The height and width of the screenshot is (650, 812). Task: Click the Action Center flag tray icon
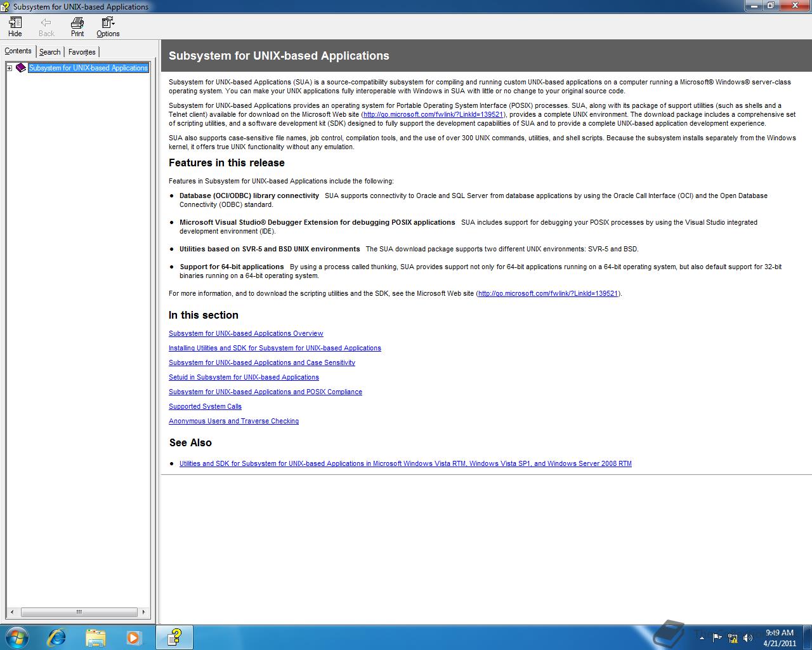click(x=717, y=638)
